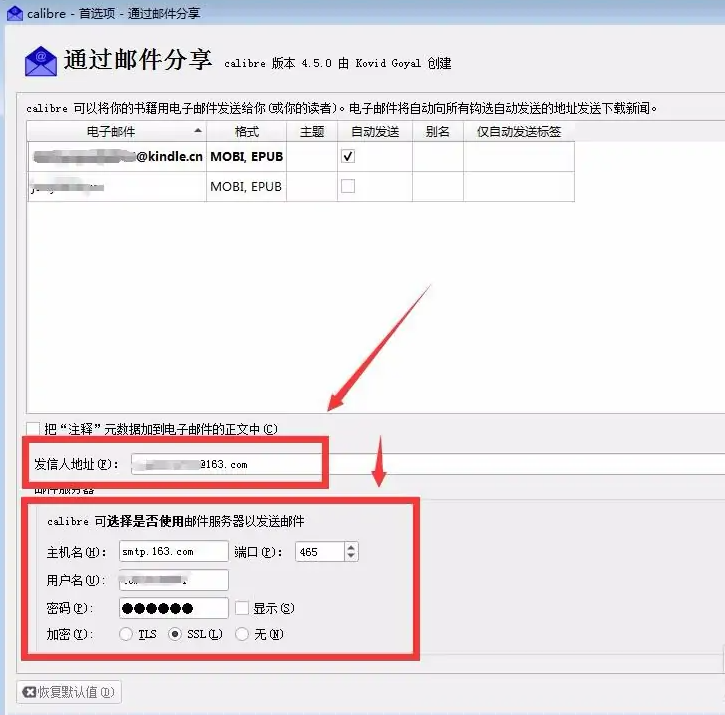Click the subject cell for kindle.cn row
Viewport: 725px width, 715px height.
coord(312,157)
